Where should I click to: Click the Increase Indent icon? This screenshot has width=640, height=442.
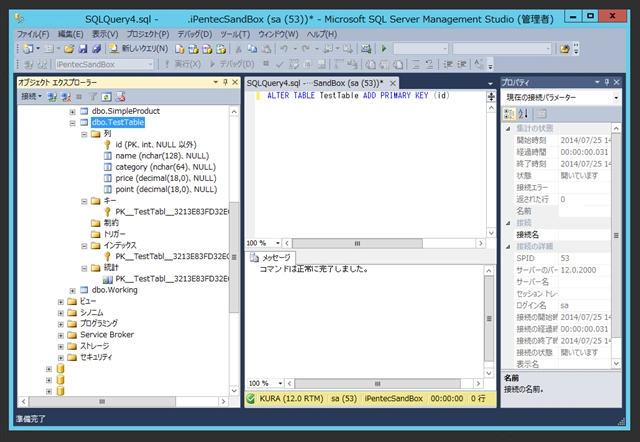[461, 64]
